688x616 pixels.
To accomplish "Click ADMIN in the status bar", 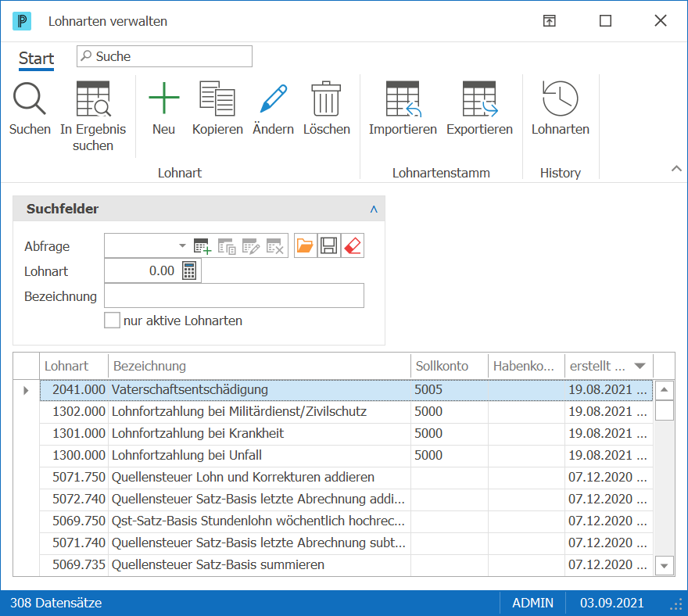I will coord(532,603).
